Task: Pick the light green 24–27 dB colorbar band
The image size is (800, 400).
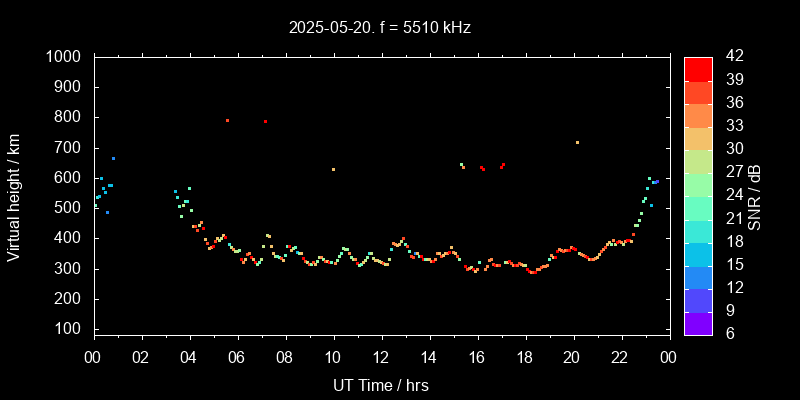Action: [698, 184]
